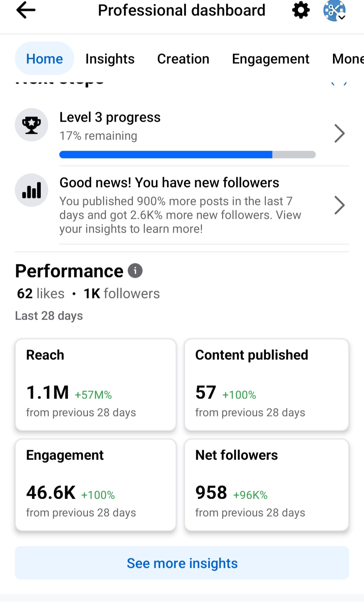The height and width of the screenshot is (606, 364).
Task: Open the Net followers card
Action: coord(267,485)
